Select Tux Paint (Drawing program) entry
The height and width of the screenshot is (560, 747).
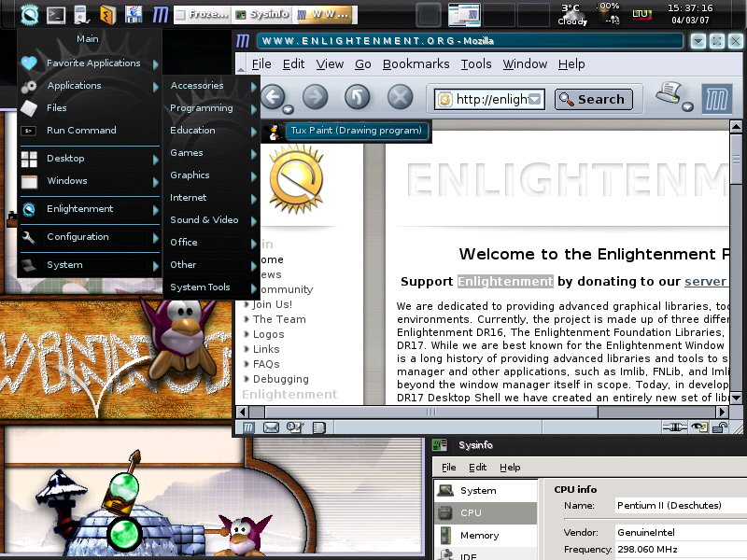click(355, 131)
